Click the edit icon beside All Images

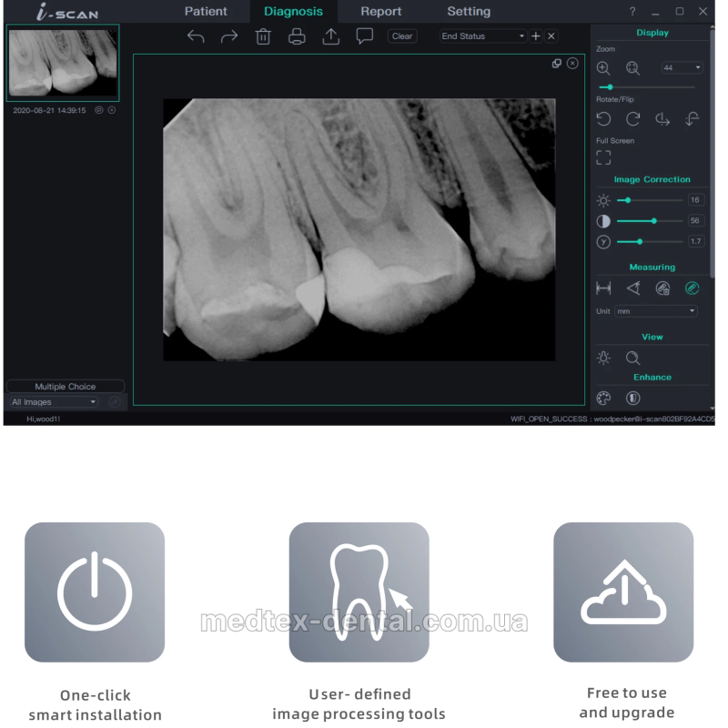pyautogui.click(x=115, y=402)
